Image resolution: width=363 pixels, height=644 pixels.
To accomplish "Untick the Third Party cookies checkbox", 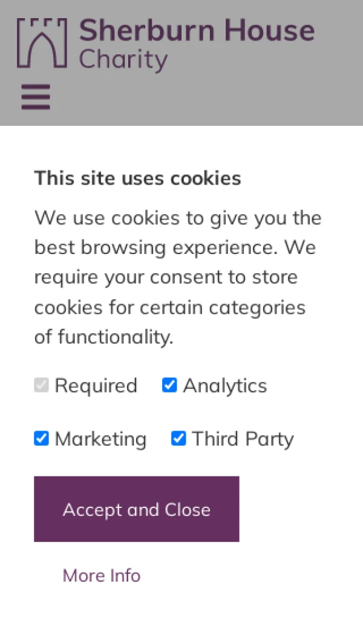I will click(178, 438).
